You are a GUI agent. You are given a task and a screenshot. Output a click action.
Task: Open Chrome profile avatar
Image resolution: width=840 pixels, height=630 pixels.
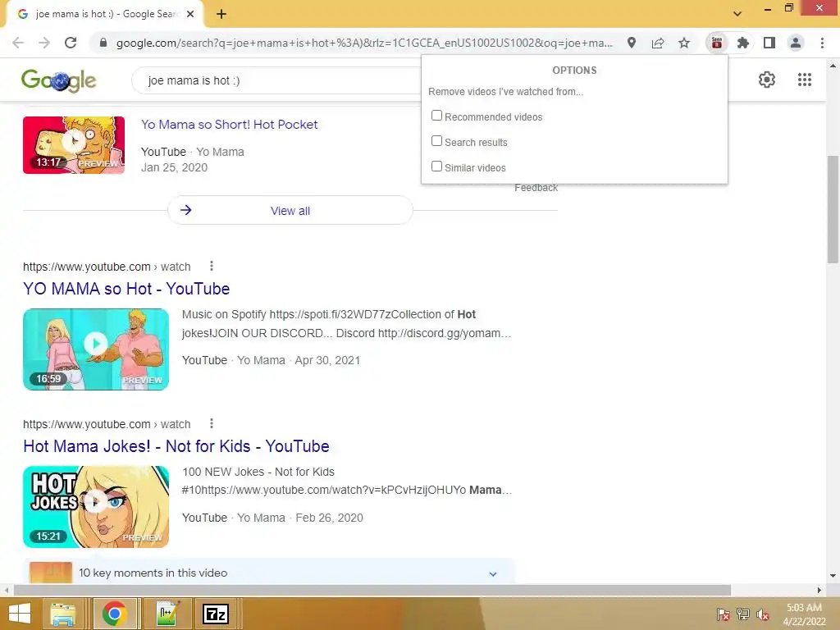tap(796, 43)
